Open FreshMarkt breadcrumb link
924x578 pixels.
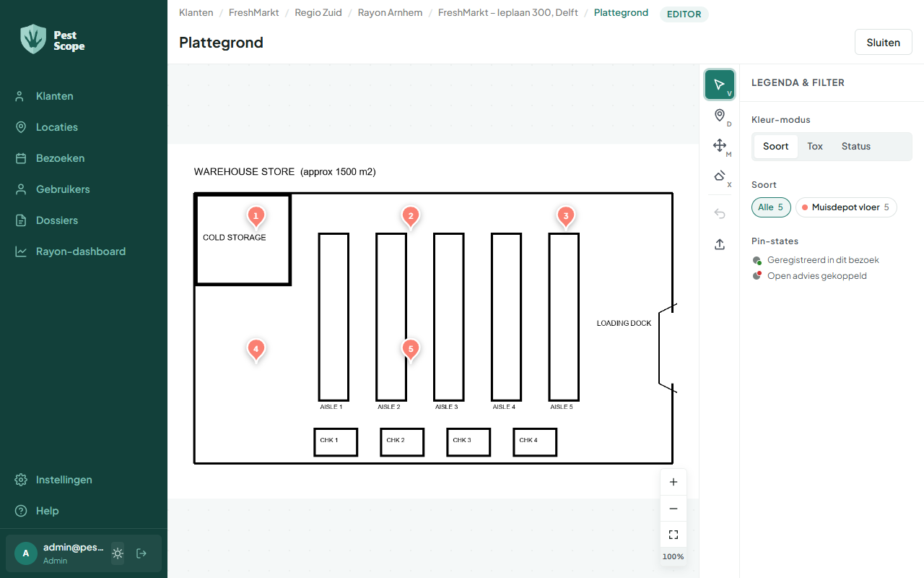pos(254,13)
